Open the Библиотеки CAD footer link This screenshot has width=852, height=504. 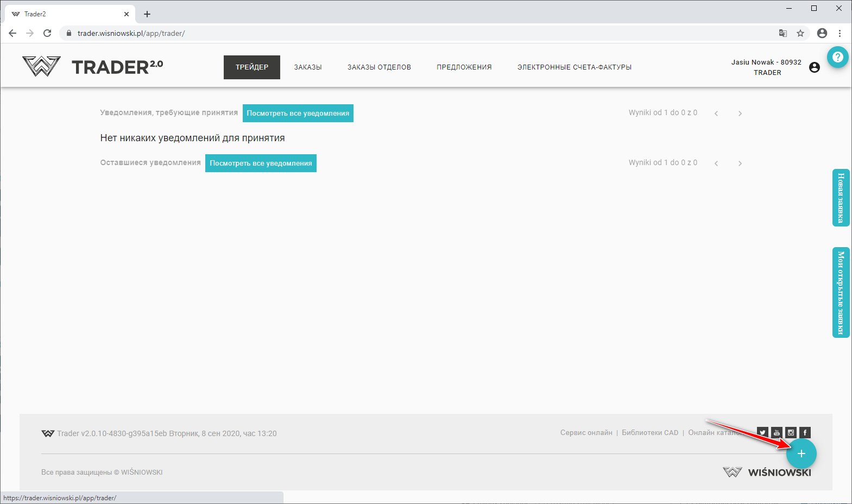pos(650,433)
